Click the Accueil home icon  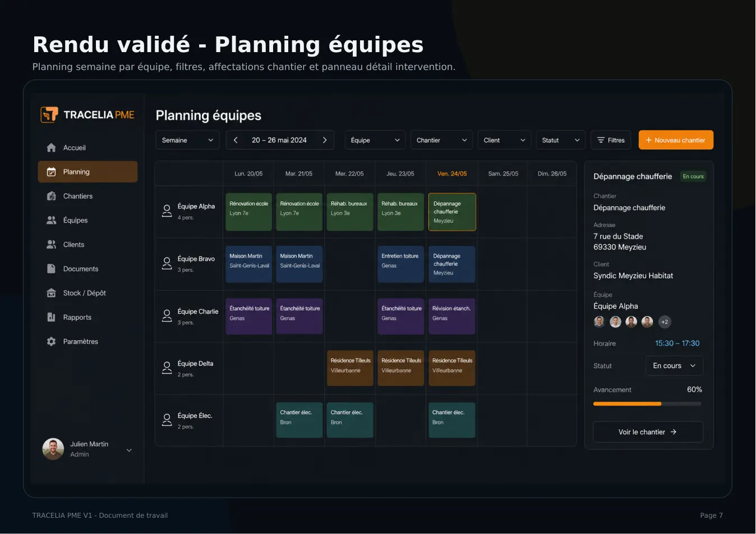[x=51, y=147]
